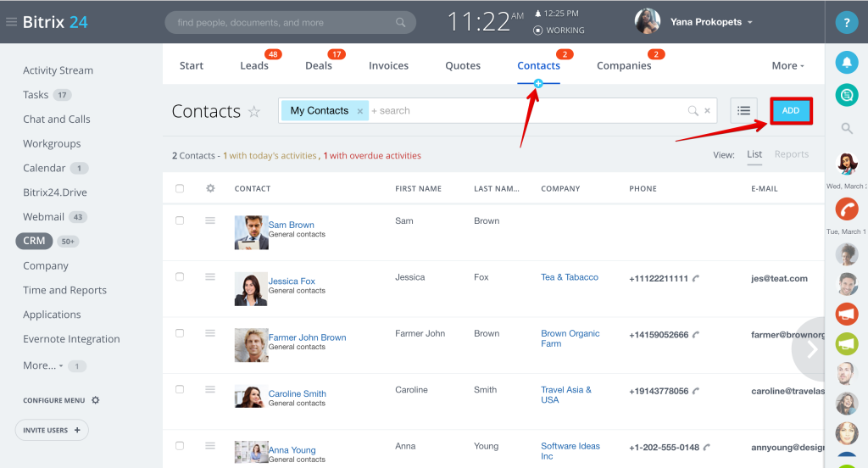This screenshot has height=468, width=868.
Task: Open Activity Stream in left menu
Action: 58,70
